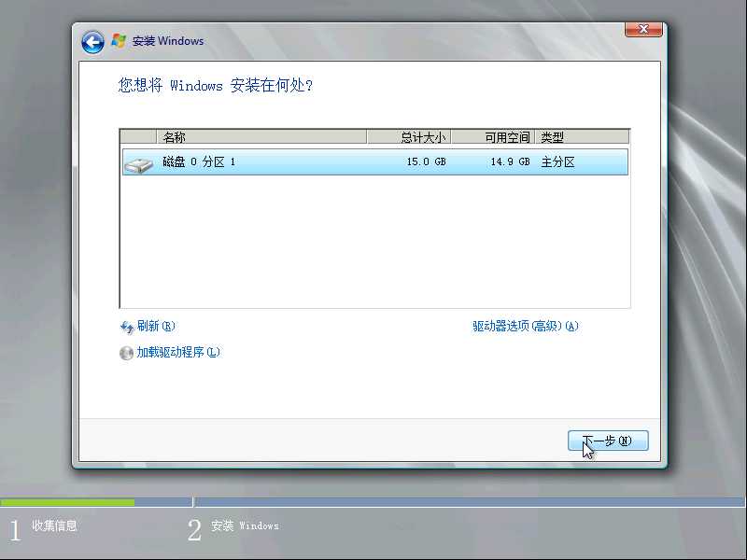
Task: Sort by the 类型 column header
Action: pos(582,137)
